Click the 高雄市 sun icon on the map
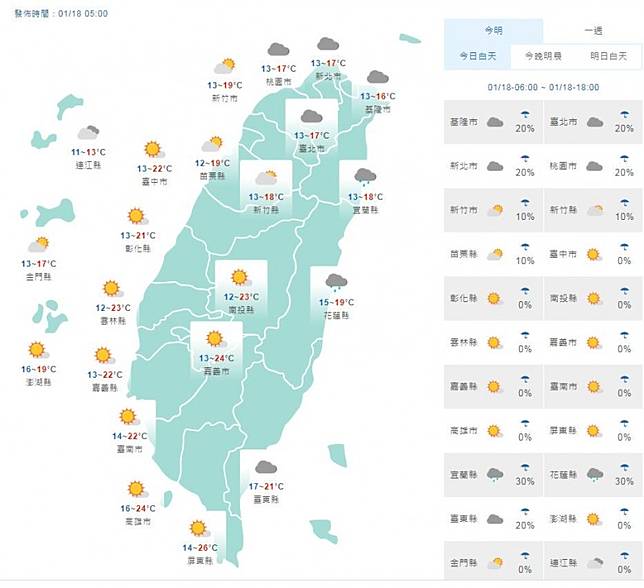Viewport: 644px width, 588px height. 137,489
